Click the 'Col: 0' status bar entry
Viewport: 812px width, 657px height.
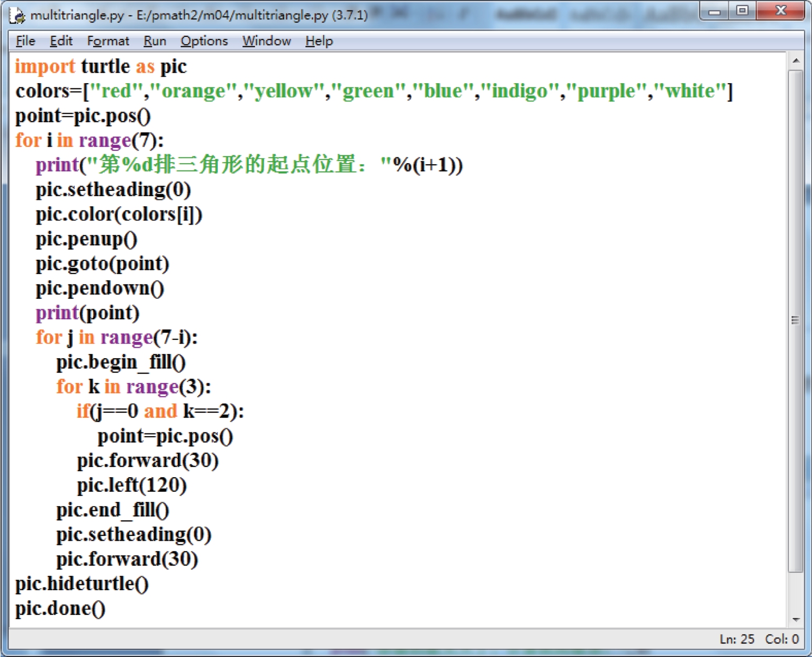(782, 639)
